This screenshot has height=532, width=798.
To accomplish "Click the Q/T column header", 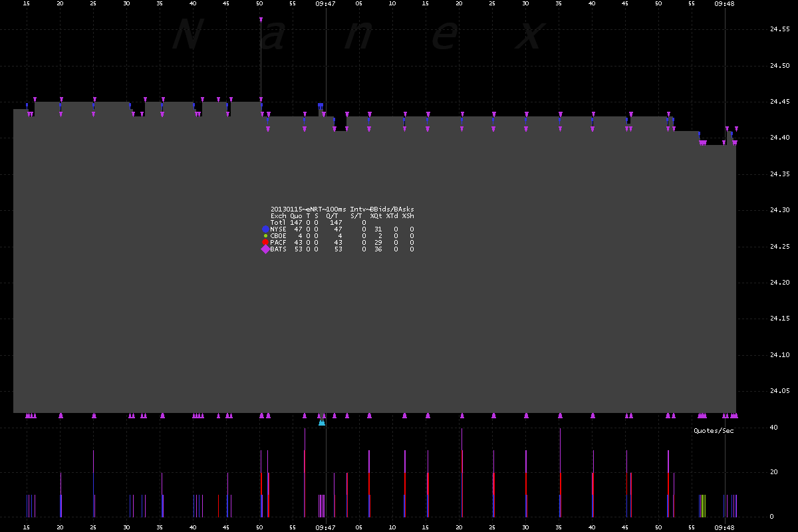I will click(332, 215).
